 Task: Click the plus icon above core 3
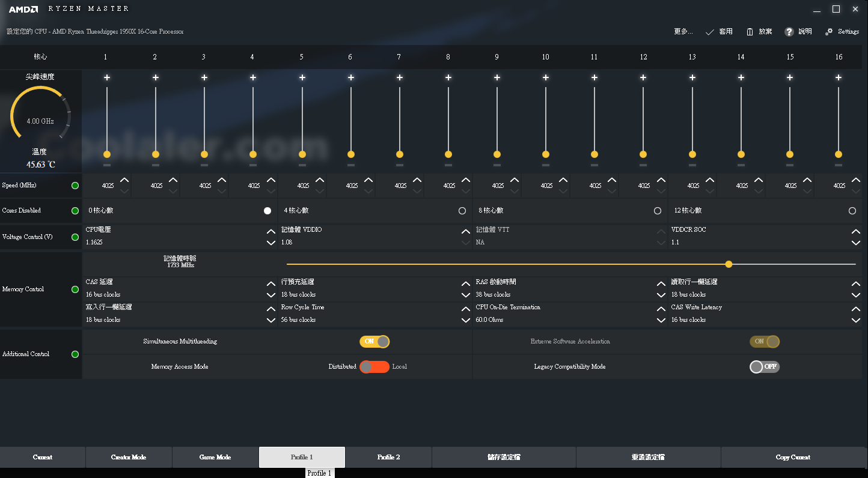coord(204,77)
